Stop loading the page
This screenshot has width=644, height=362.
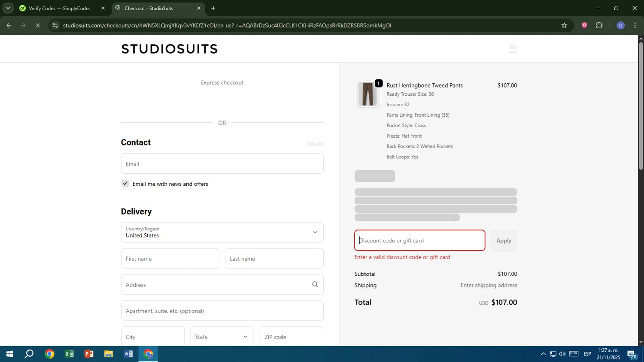pyautogui.click(x=38, y=25)
